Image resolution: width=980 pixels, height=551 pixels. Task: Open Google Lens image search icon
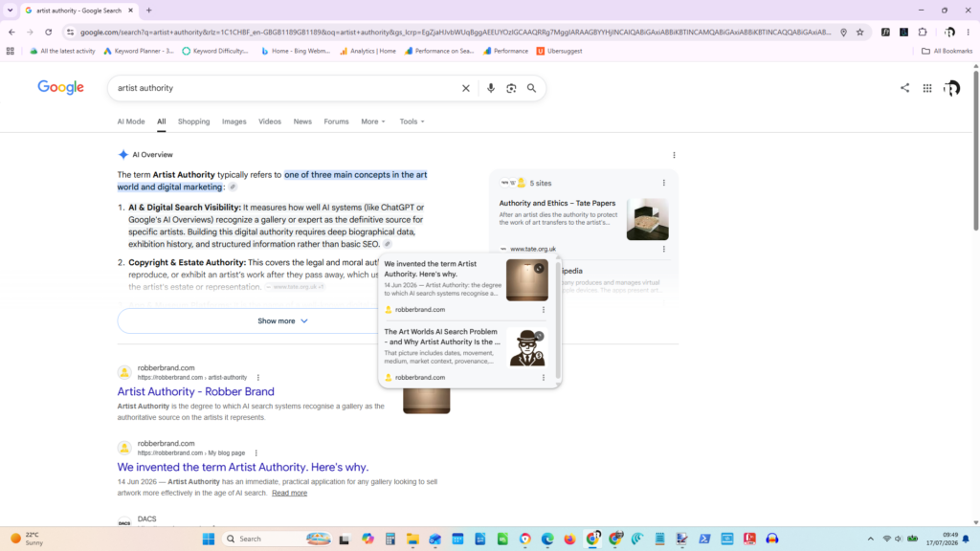click(511, 88)
